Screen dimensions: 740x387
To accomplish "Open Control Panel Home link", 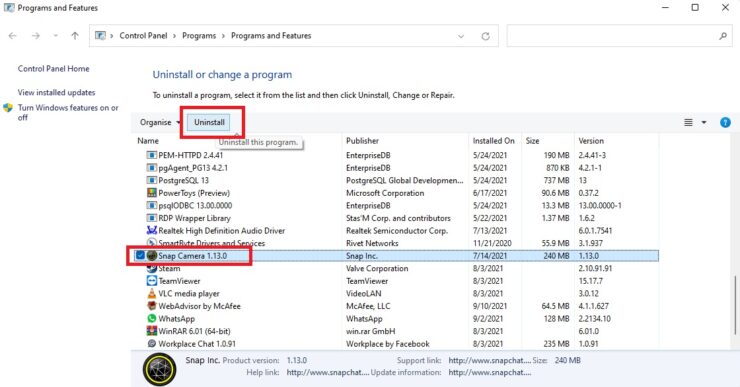I will pyautogui.click(x=53, y=68).
